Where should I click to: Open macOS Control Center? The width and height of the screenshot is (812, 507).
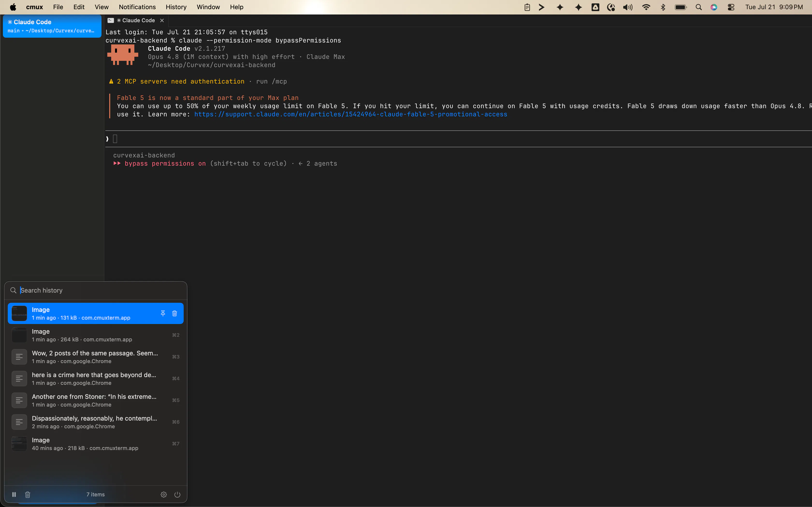(731, 7)
